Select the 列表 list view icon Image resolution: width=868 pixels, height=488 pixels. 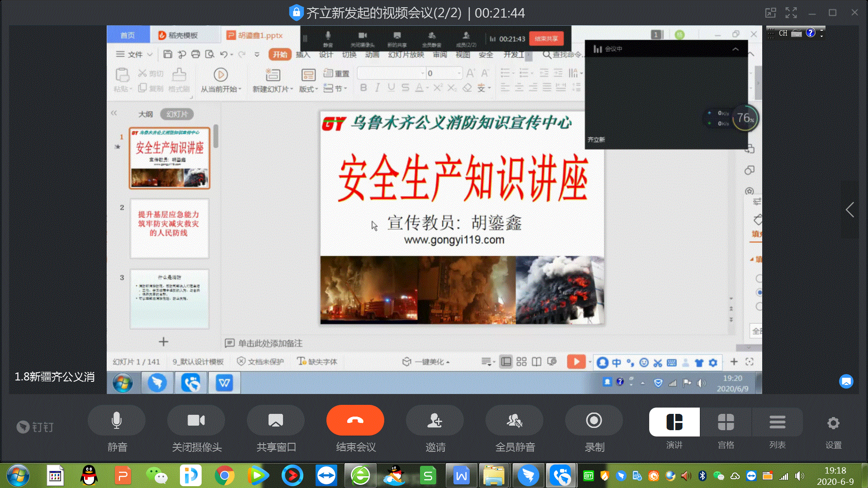[x=777, y=422]
